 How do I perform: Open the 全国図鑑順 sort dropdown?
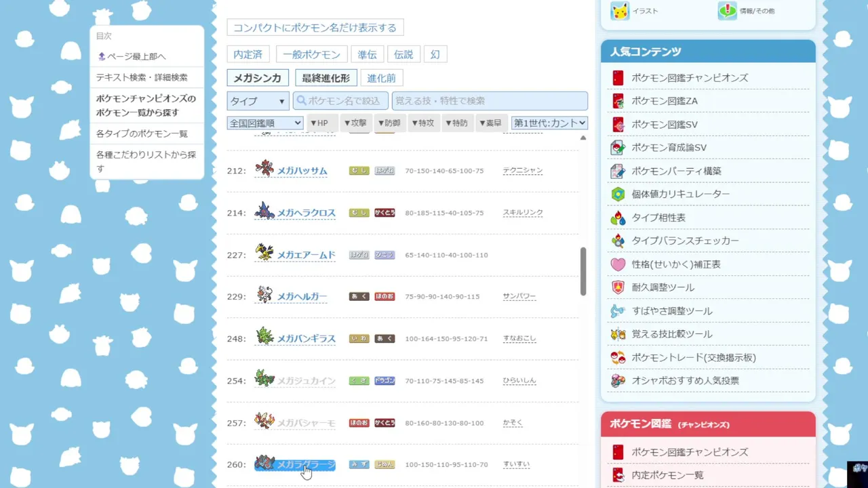click(x=265, y=123)
